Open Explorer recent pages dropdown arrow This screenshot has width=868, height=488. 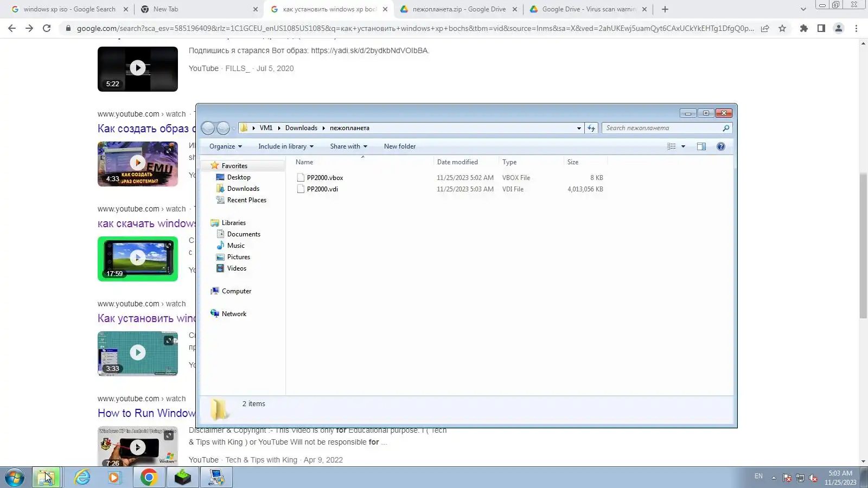point(234,129)
